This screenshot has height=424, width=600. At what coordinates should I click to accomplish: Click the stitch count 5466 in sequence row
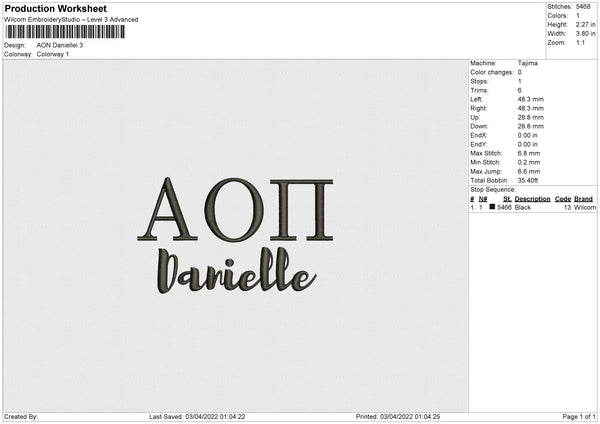[x=504, y=207]
